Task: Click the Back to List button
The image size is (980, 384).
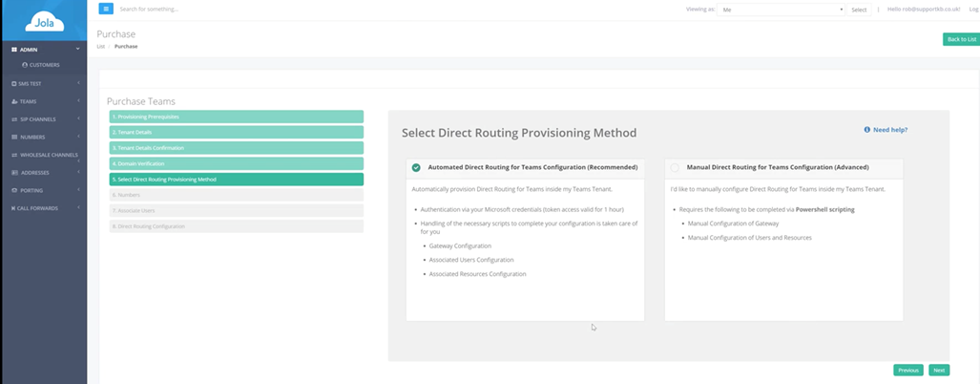Action: (961, 39)
